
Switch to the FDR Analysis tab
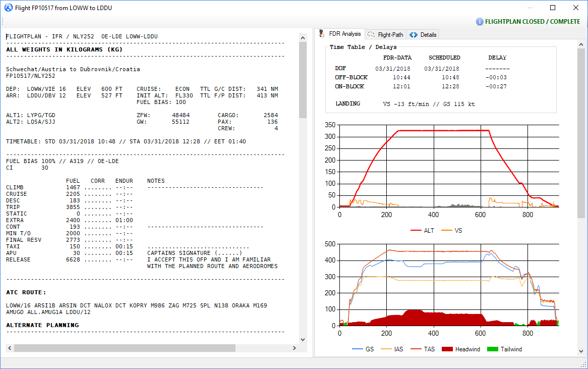[x=340, y=34]
